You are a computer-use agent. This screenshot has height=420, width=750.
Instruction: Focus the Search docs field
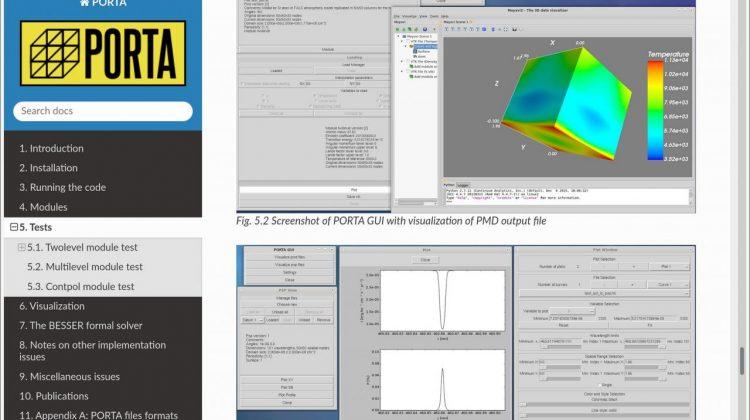[x=103, y=111]
